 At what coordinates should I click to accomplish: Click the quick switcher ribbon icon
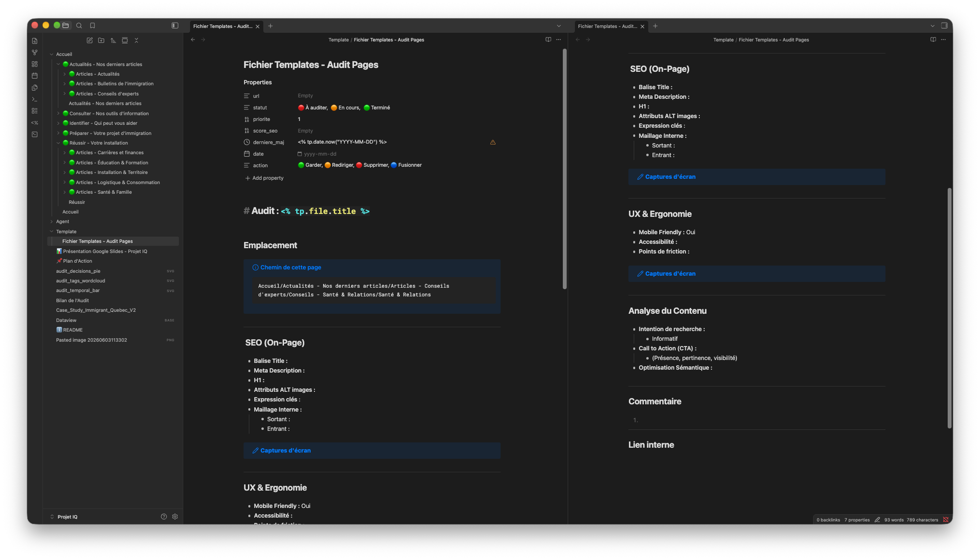coord(35,41)
